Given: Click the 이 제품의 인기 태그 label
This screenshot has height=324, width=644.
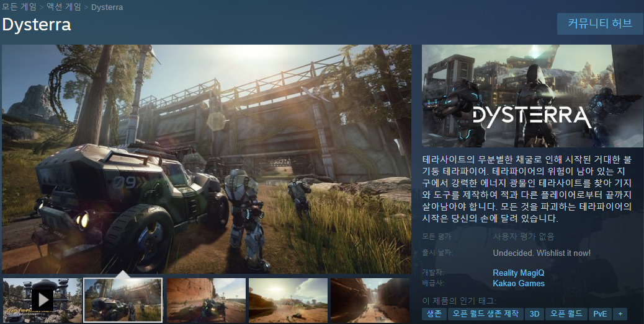Looking at the screenshot, I should click(459, 302).
